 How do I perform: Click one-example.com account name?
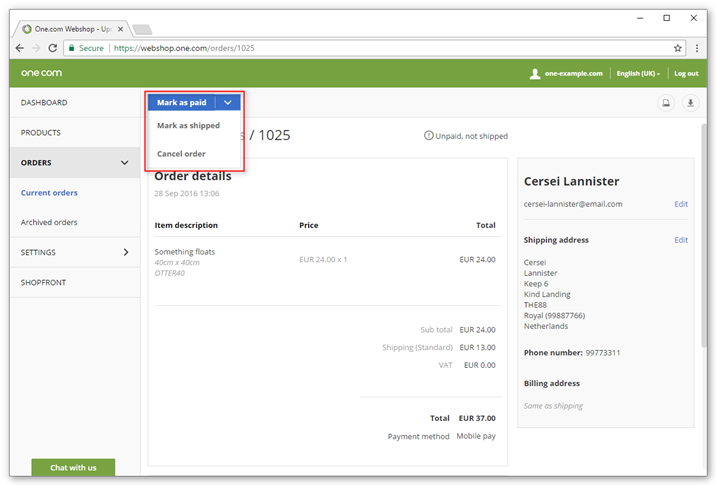coord(574,74)
